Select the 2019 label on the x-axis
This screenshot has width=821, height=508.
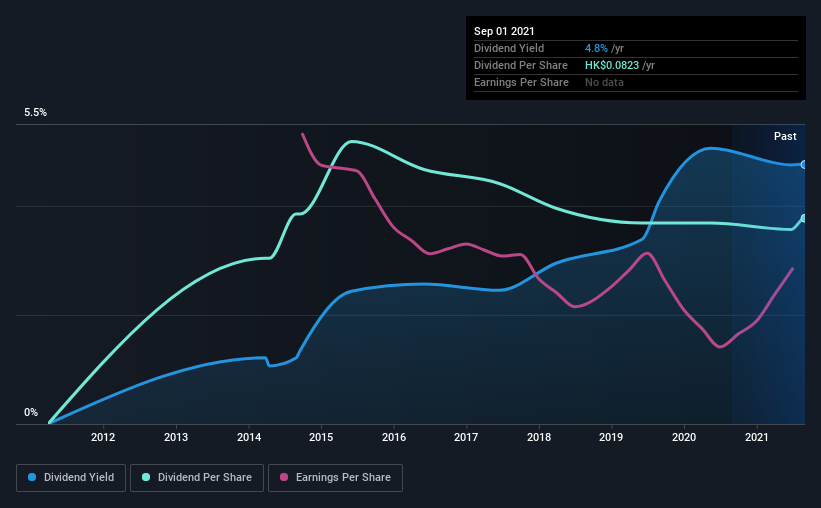coord(611,437)
